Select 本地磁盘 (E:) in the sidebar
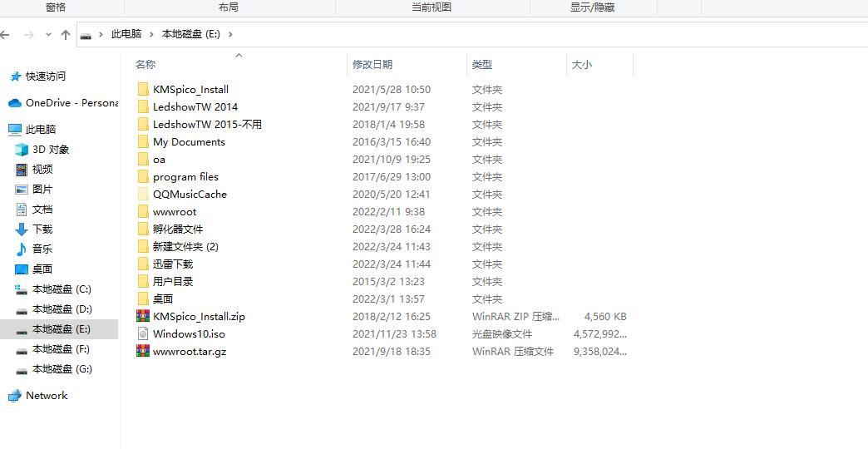The width and height of the screenshot is (868, 449). 59,329
